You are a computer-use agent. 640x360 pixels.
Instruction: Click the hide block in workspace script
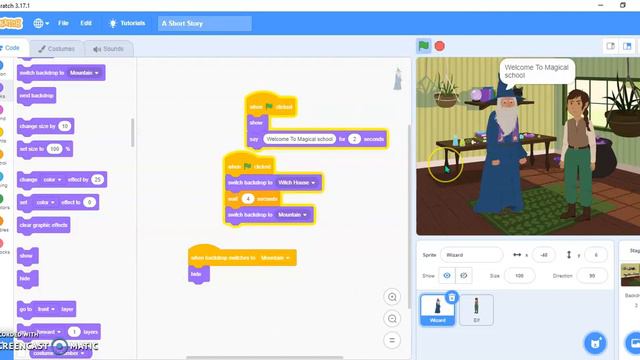point(199,274)
